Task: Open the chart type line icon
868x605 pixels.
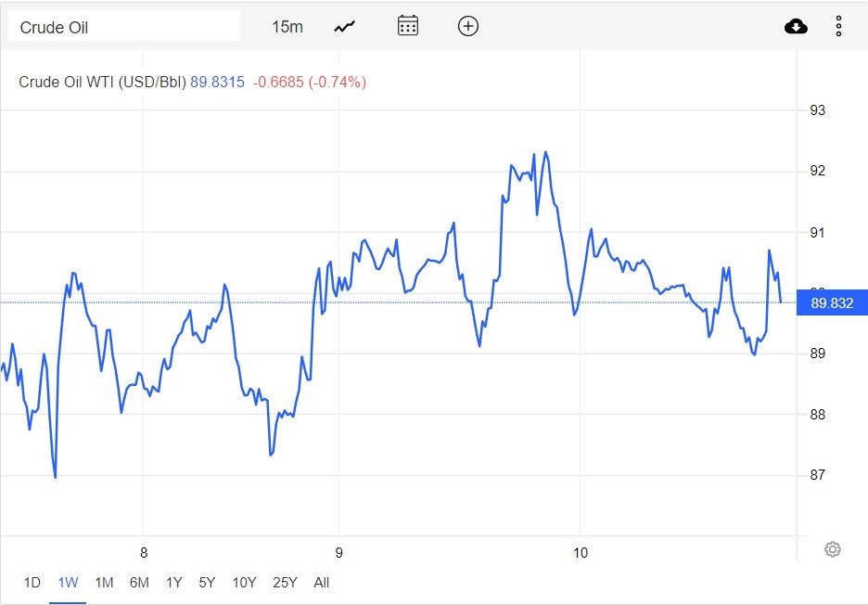Action: coord(345,27)
